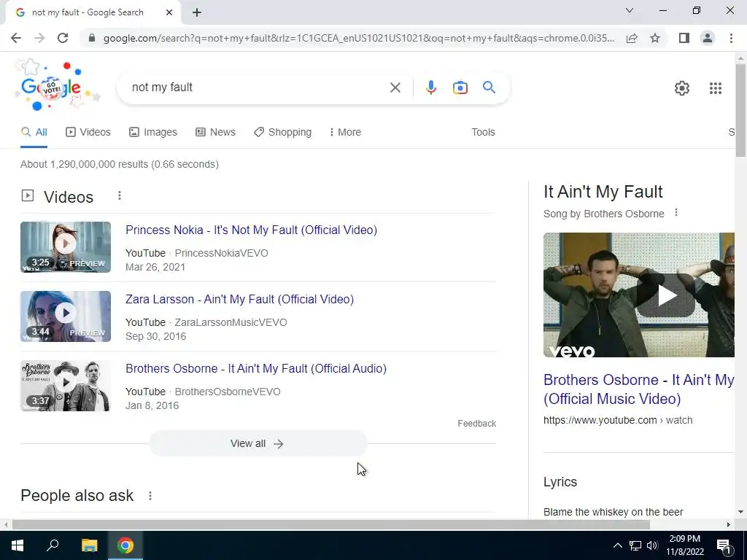Start voice search with microphone icon
The height and width of the screenshot is (560, 747).
(x=430, y=87)
